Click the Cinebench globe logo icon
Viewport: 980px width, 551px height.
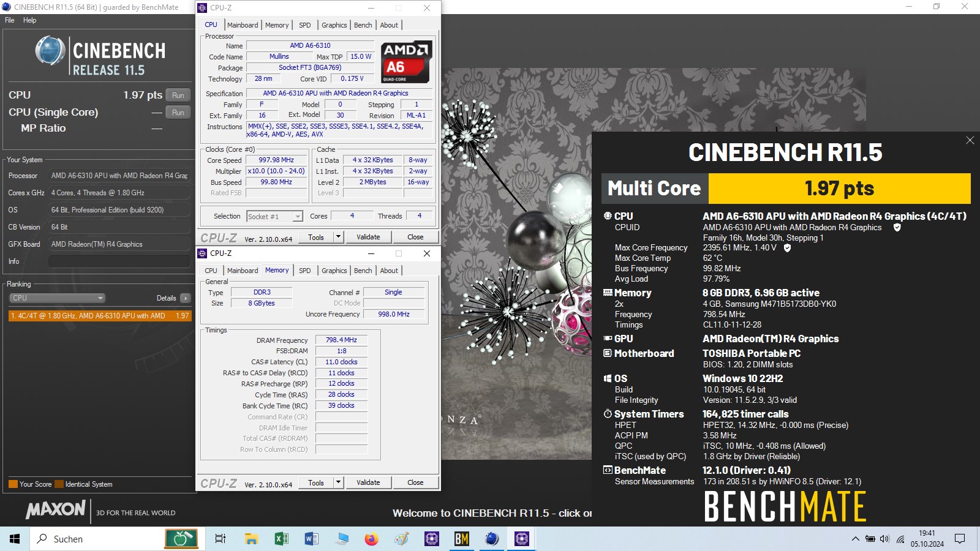point(50,51)
